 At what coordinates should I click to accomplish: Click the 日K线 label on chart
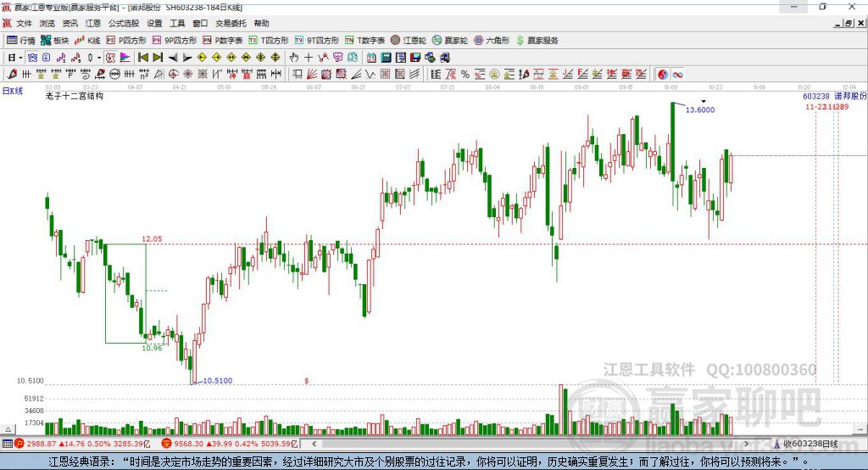coord(13,91)
